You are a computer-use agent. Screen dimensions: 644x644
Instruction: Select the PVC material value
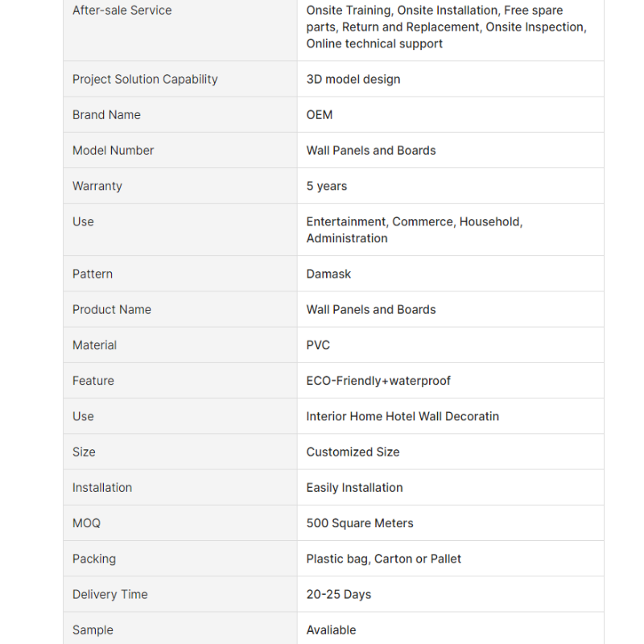click(x=318, y=345)
